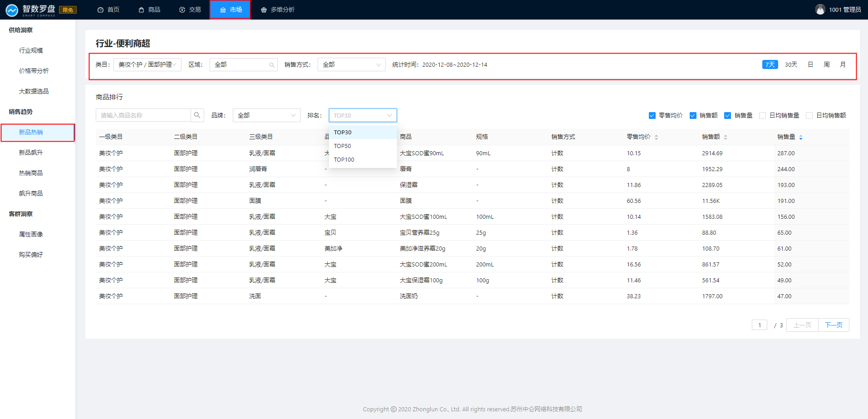Click the product name search input field
This screenshot has height=419, width=868.
(143, 115)
